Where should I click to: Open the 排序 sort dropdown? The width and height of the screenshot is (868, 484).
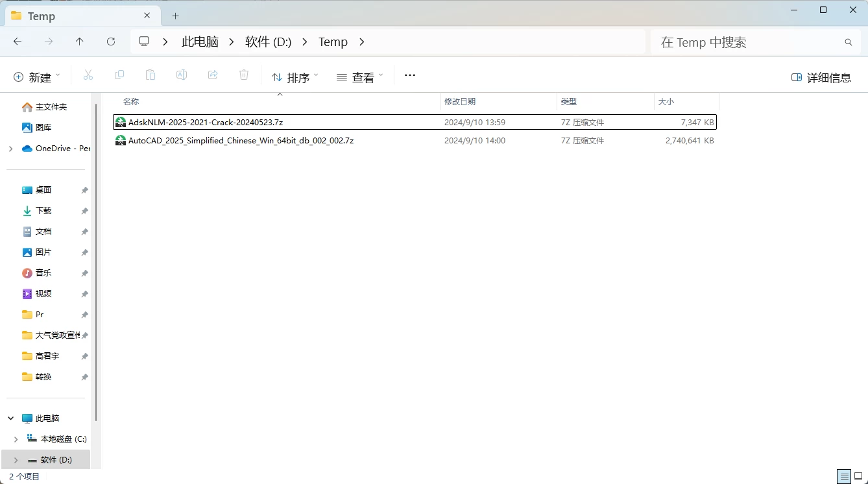coord(295,77)
